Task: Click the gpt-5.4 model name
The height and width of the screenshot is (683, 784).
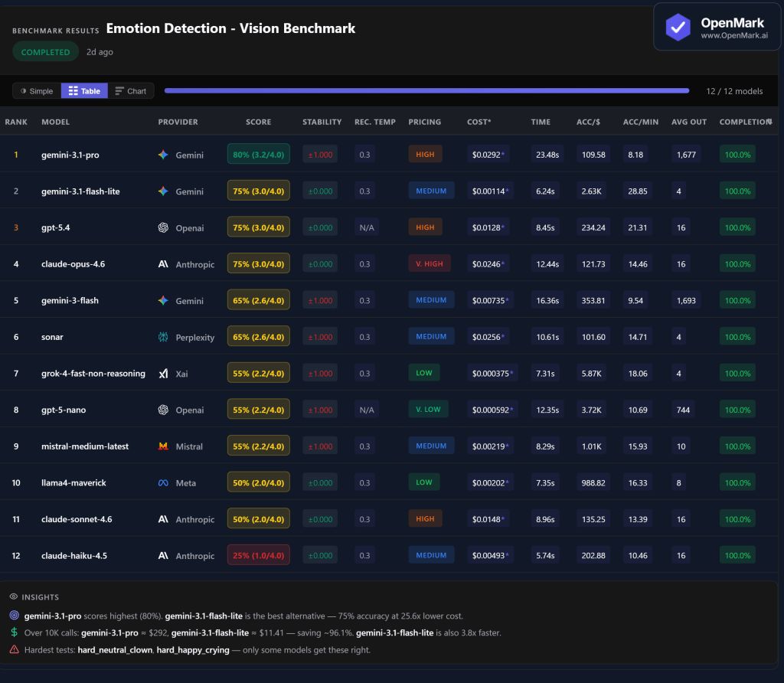Action: [x=55, y=228]
